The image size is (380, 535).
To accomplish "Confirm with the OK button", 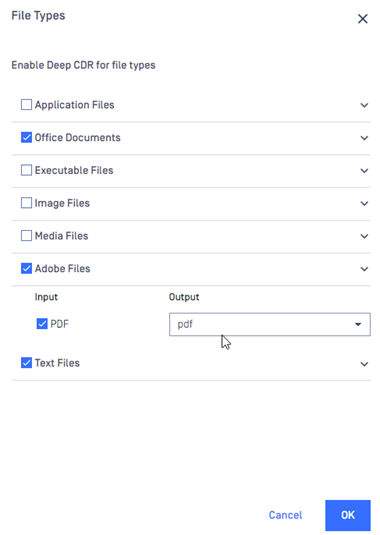I will tap(348, 515).
